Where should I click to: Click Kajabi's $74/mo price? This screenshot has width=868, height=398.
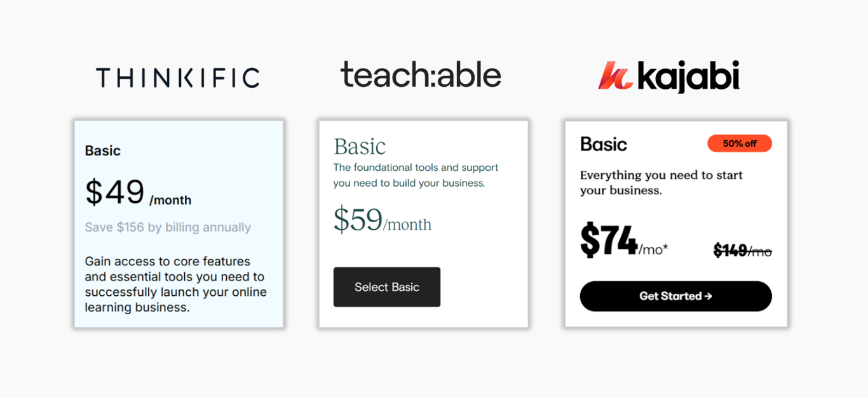click(623, 242)
